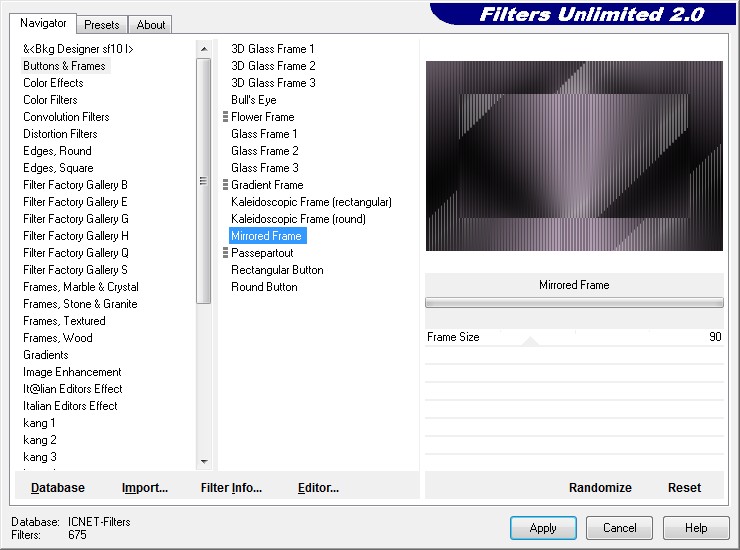The width and height of the screenshot is (740, 550).
Task: Select the Flower Frame filter
Action: pyautogui.click(x=262, y=117)
